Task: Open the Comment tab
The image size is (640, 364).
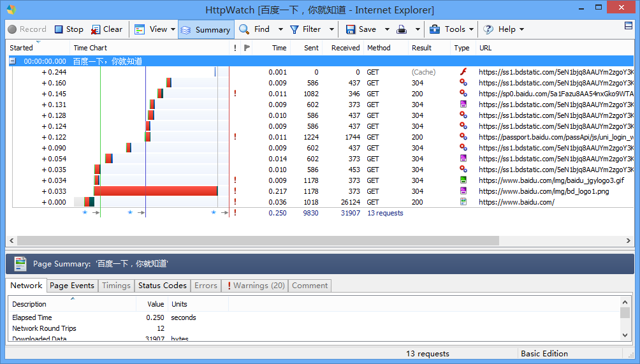Action: [x=310, y=286]
